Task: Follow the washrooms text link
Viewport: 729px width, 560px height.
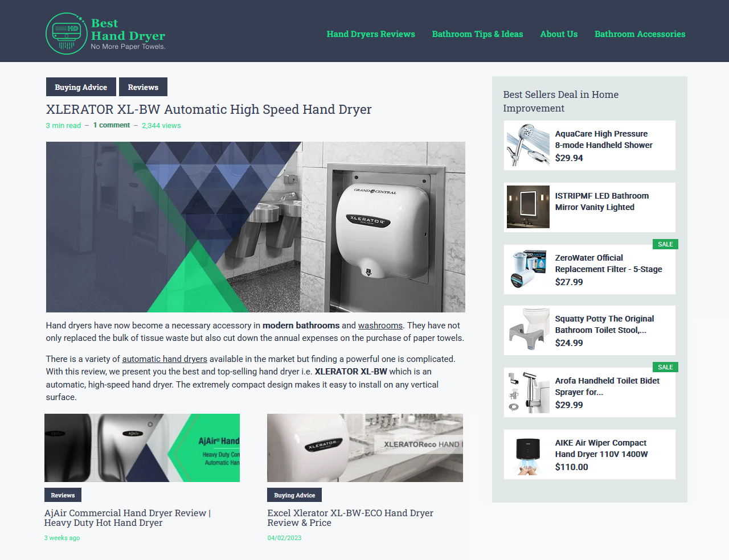Action: pos(380,326)
